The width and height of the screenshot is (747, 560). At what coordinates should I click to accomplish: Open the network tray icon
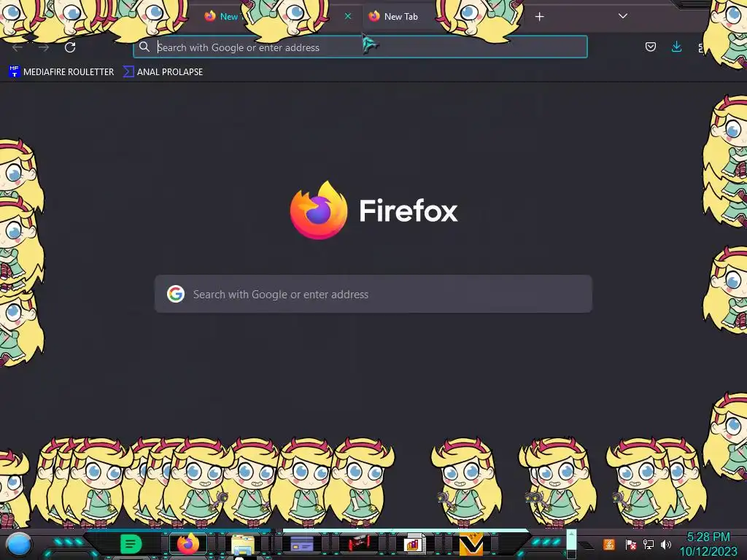[649, 544]
